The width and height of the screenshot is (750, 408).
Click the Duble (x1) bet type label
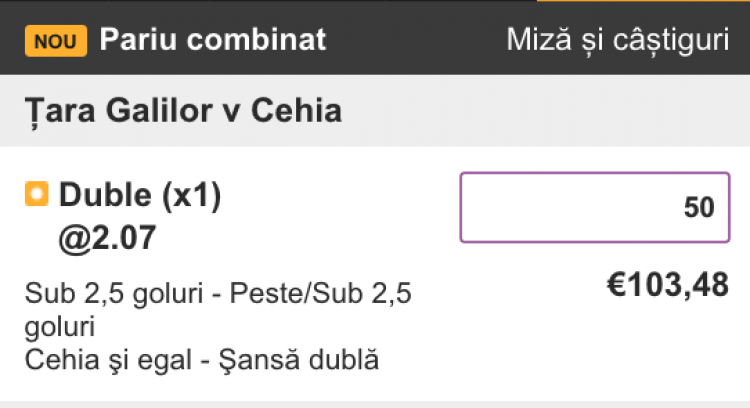140,195
